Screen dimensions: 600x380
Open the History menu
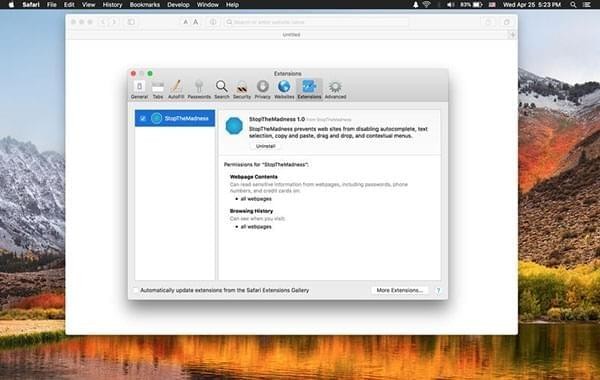point(112,5)
